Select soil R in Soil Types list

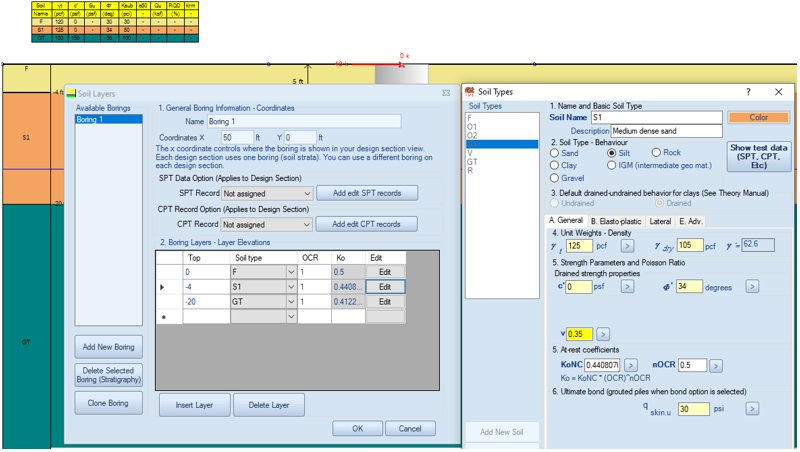502,170
